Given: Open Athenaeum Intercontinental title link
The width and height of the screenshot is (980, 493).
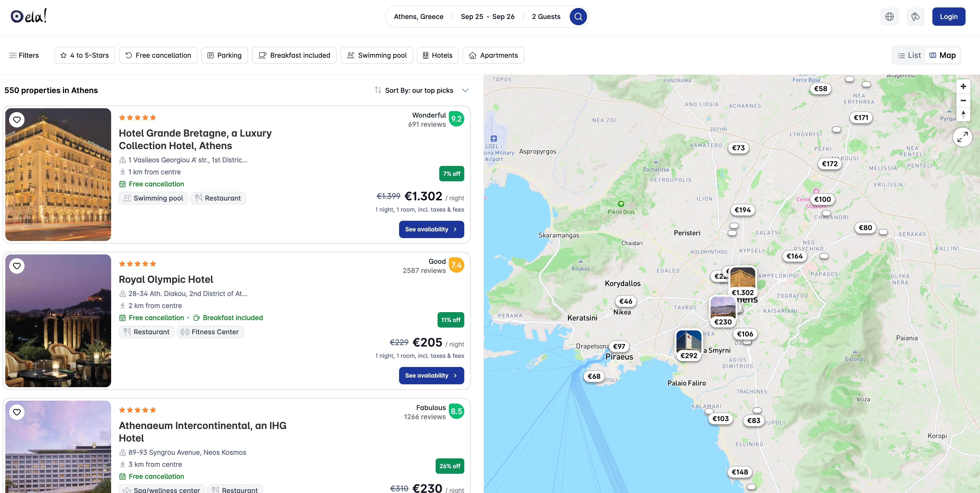Looking at the screenshot, I should (x=202, y=432).
